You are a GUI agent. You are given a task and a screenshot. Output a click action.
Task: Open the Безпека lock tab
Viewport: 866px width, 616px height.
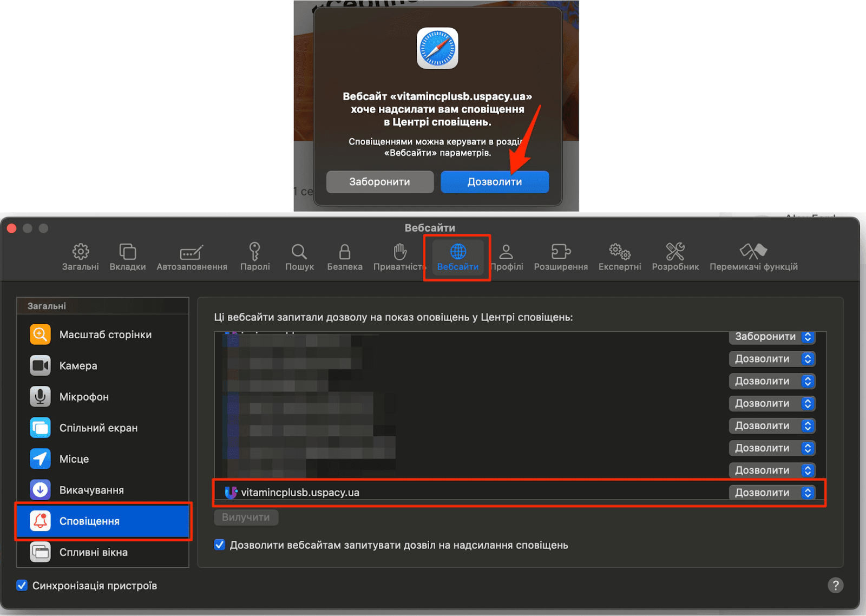point(345,257)
